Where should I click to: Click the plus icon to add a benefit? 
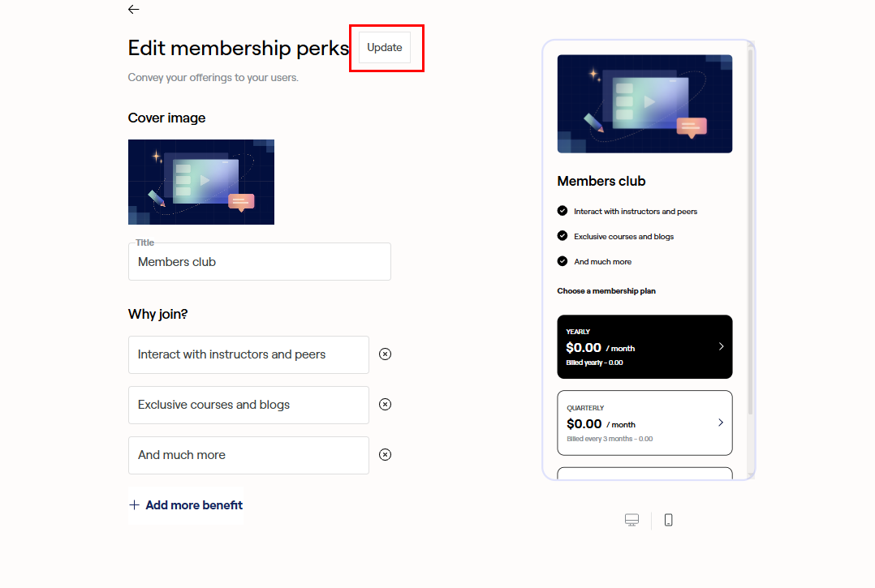pyautogui.click(x=135, y=505)
